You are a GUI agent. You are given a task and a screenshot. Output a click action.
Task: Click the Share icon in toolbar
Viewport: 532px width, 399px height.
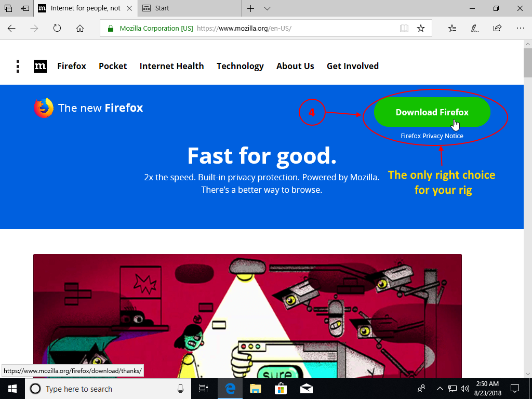coord(497,28)
